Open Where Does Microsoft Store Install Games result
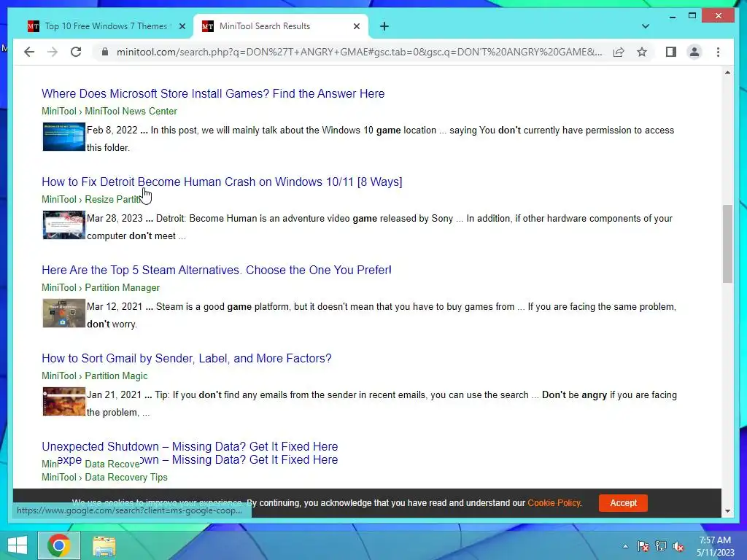Screen dimensions: 747x560 [213, 93]
